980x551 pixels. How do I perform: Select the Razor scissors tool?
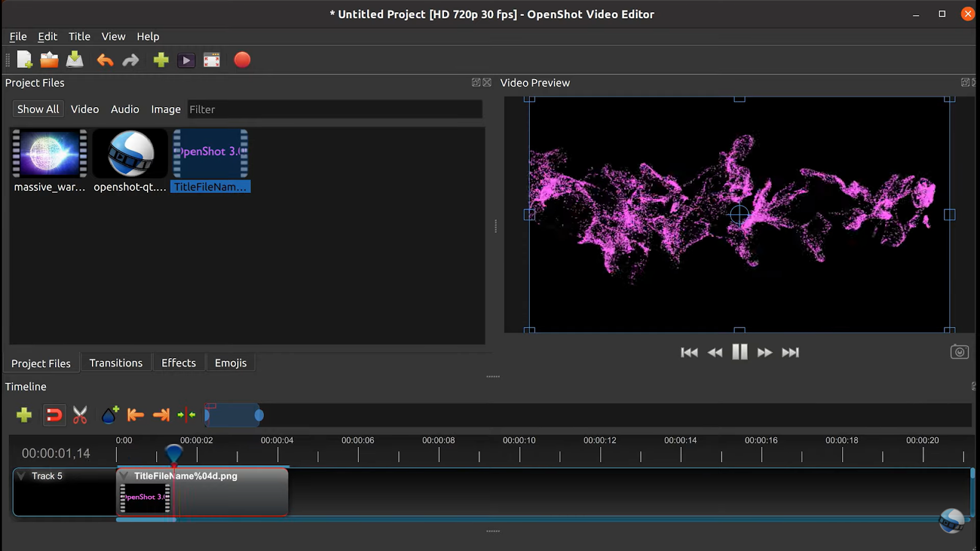(80, 415)
